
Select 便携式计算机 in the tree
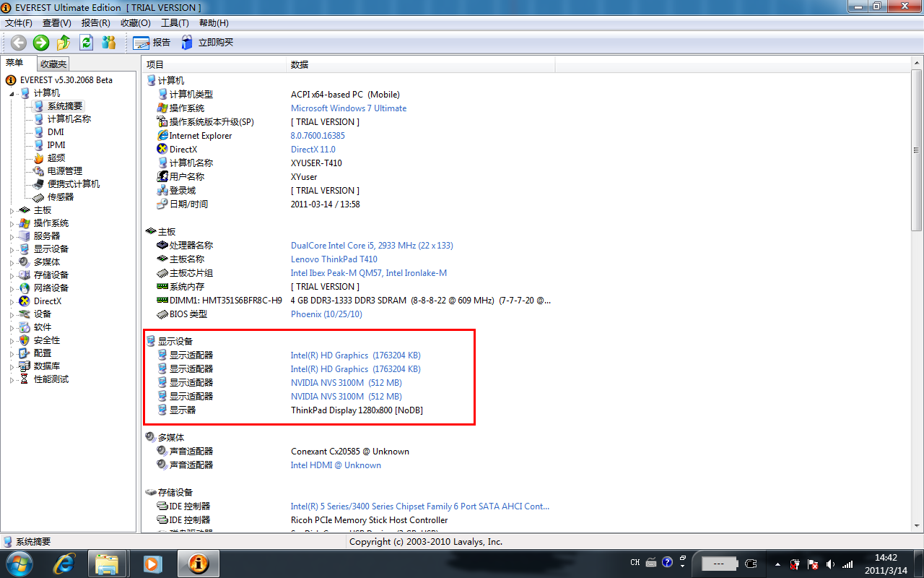pyautogui.click(x=74, y=184)
